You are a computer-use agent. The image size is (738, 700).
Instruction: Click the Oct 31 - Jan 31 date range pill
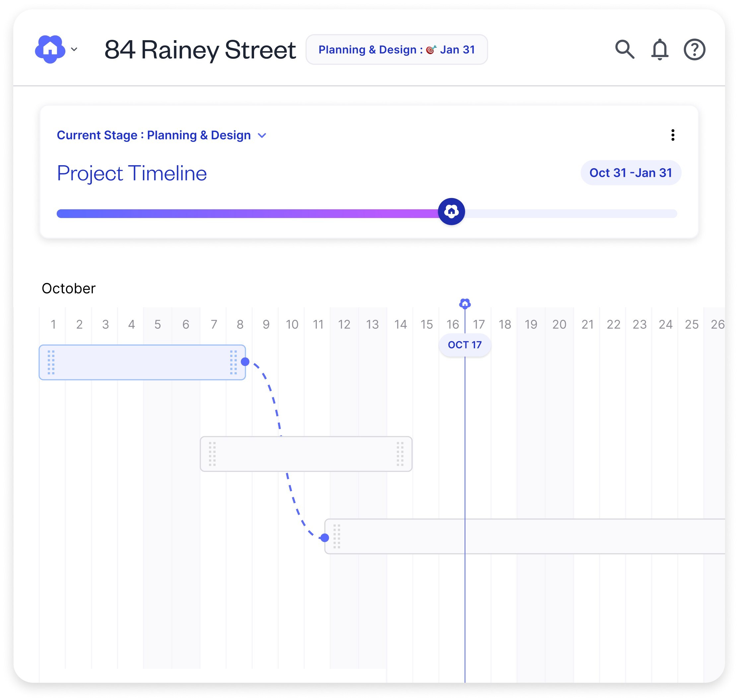[630, 173]
